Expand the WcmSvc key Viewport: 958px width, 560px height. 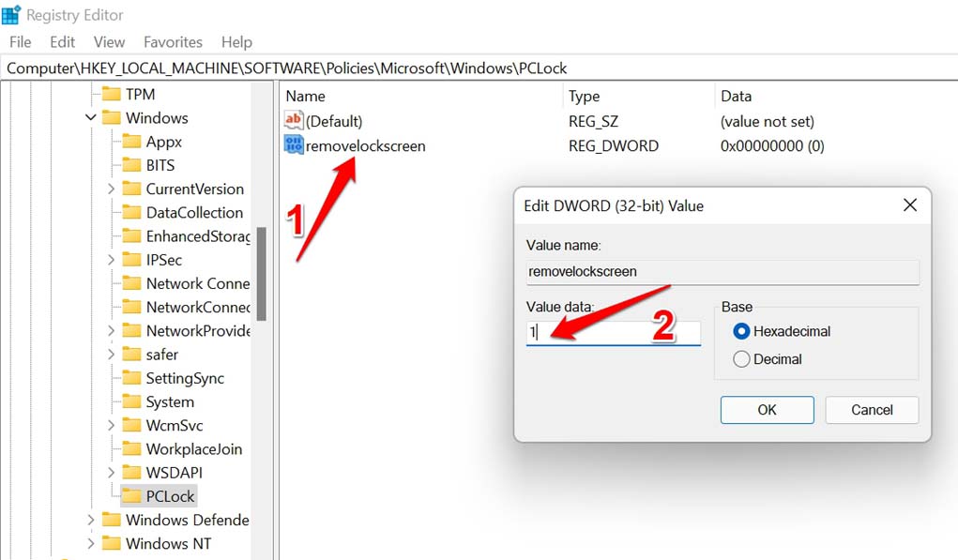(x=112, y=425)
